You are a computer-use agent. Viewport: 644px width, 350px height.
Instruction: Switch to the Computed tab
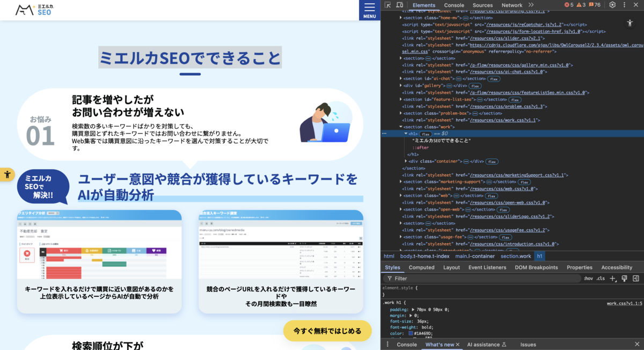[422, 267]
